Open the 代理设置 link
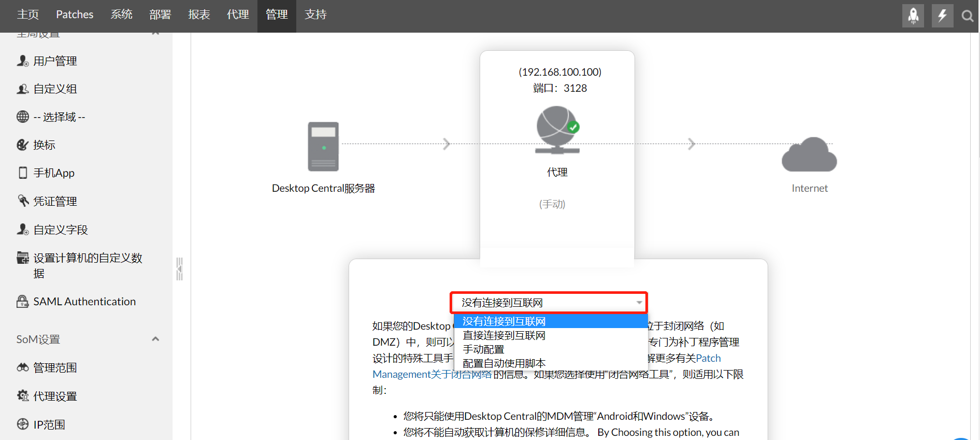Image resolution: width=980 pixels, height=440 pixels. [55, 396]
